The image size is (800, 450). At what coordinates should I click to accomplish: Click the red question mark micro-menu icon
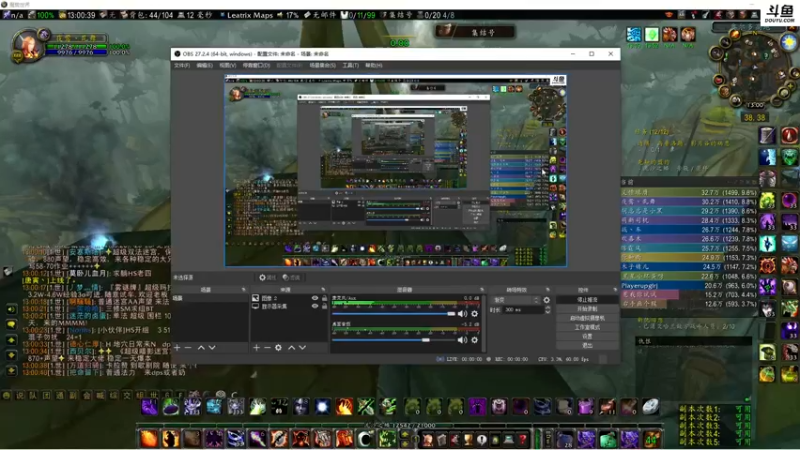pos(522,439)
